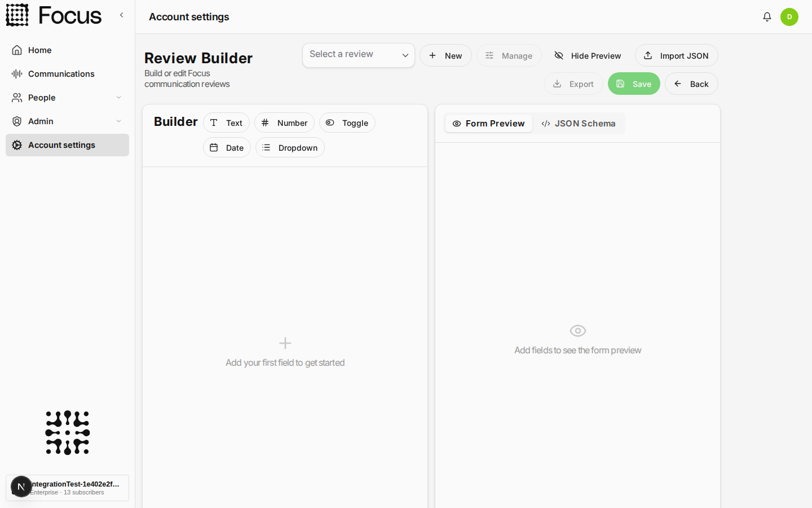Click the plus icon in empty builder
This screenshot has height=508, width=812.
285,343
